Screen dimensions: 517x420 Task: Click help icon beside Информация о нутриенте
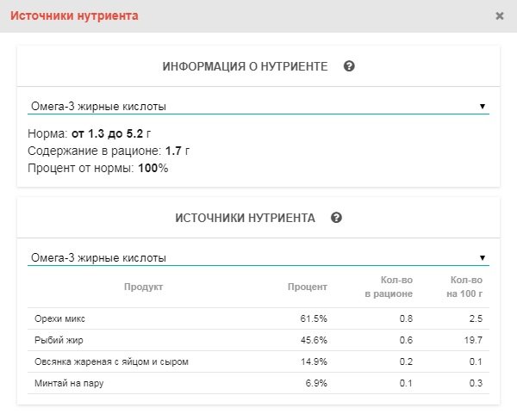350,66
